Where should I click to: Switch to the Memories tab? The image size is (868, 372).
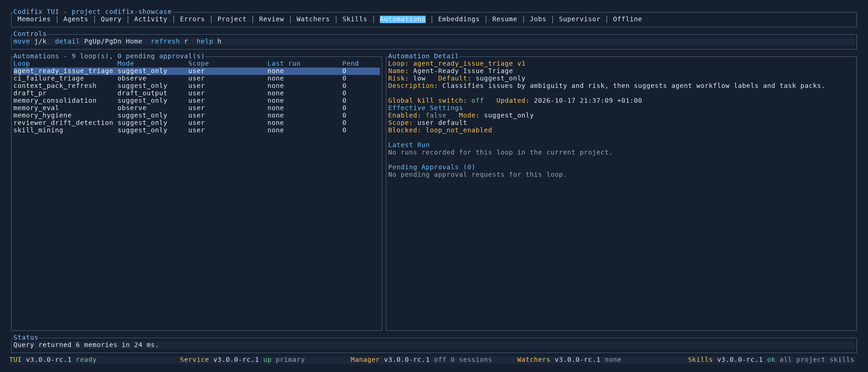34,19
